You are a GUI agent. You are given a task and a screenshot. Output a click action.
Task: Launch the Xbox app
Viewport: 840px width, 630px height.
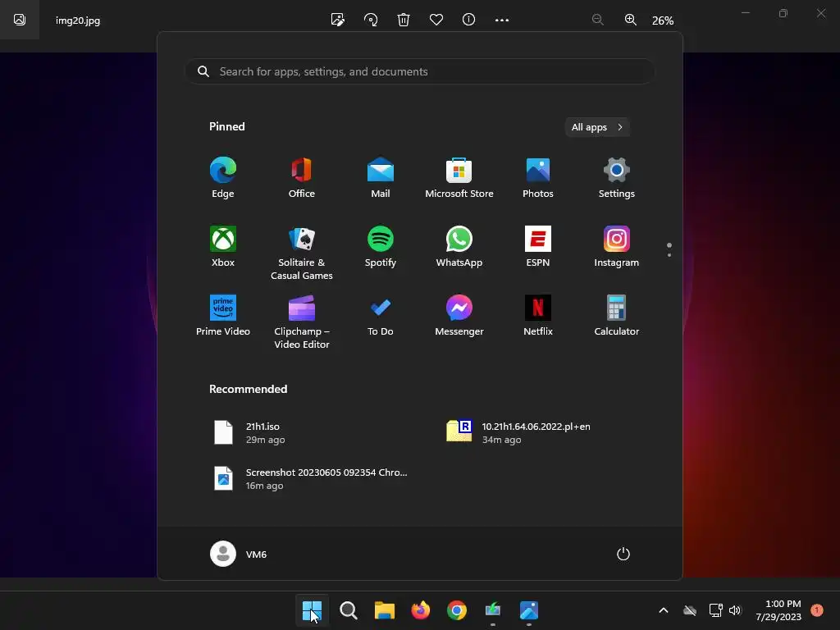coord(223,247)
